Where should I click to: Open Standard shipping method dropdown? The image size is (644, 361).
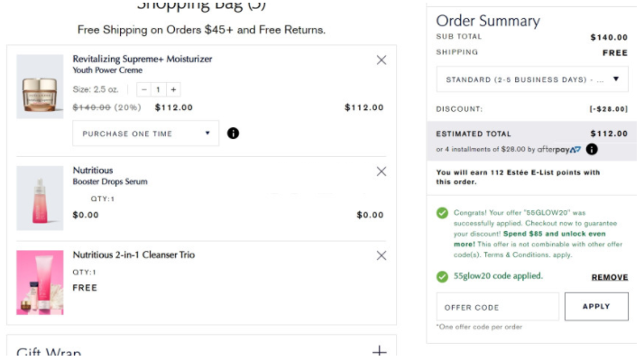[x=532, y=79]
